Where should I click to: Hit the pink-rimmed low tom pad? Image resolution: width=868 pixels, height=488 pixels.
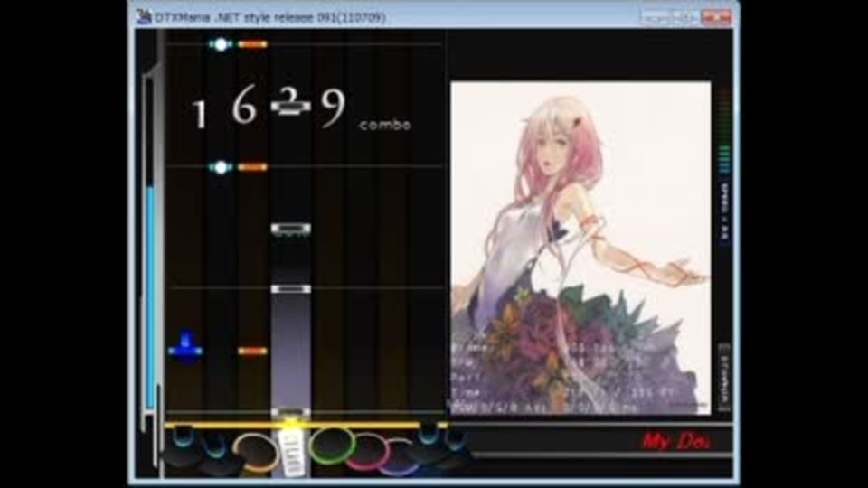[x=368, y=452]
